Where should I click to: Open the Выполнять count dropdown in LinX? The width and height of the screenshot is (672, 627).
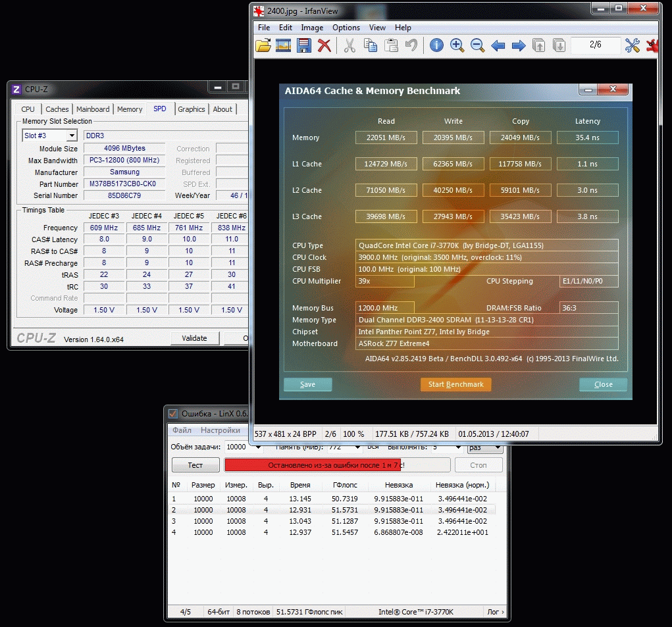coord(458,447)
